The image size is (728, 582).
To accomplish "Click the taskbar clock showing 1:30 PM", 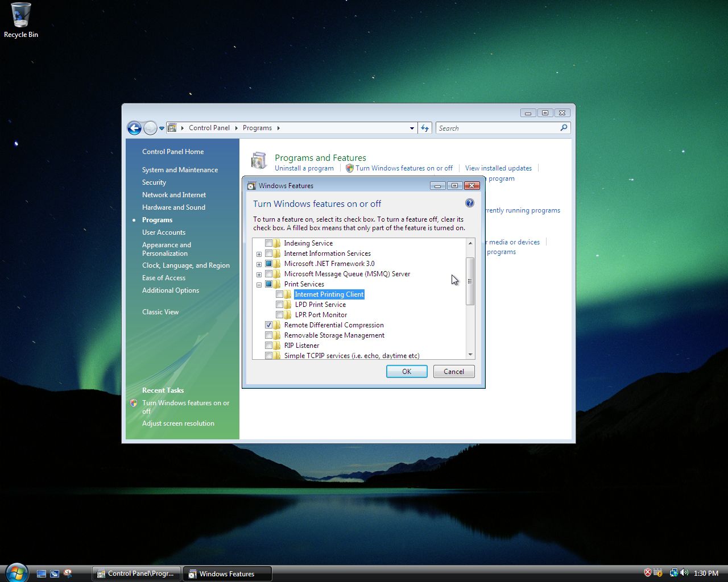I will click(x=706, y=573).
